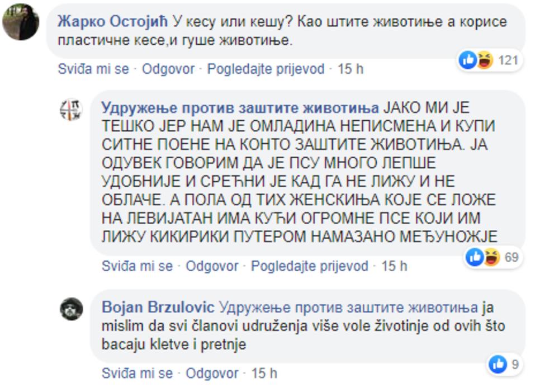
Task: Click the laughing emoji on first comment
Action: tap(484, 60)
